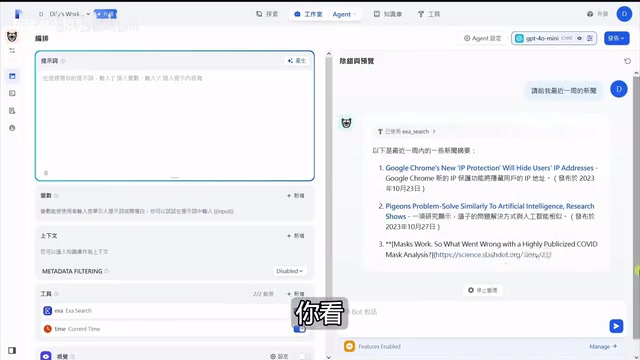Go to the 知識庫 knowledge tab
Image resolution: width=640 pixels, height=360 pixels.
click(388, 14)
